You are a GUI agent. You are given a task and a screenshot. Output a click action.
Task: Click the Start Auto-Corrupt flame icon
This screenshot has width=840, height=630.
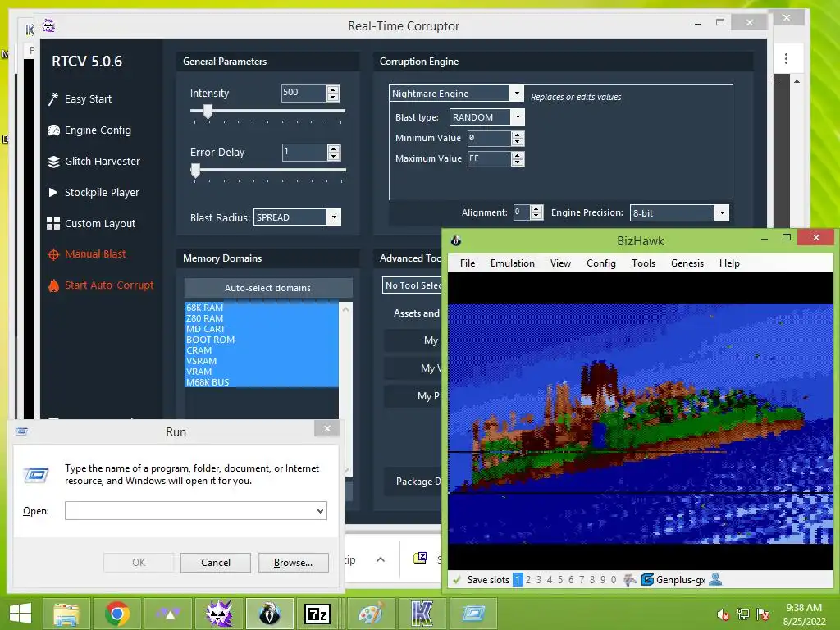[53, 285]
